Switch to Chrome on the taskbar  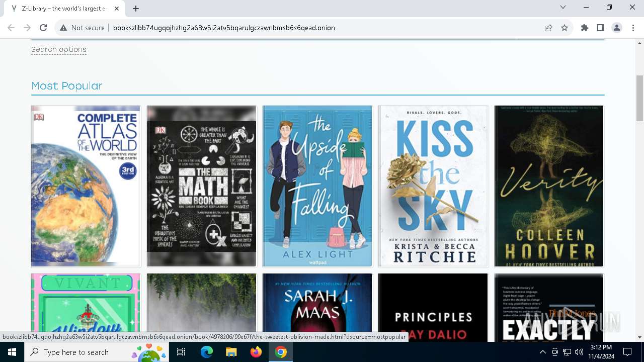pos(281,352)
